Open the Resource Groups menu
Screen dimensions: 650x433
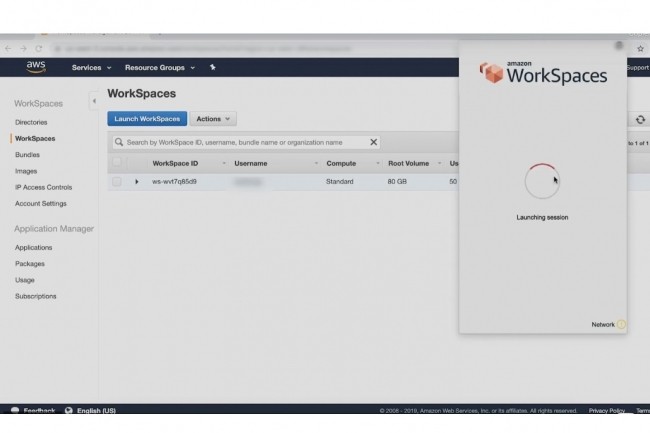(160, 68)
